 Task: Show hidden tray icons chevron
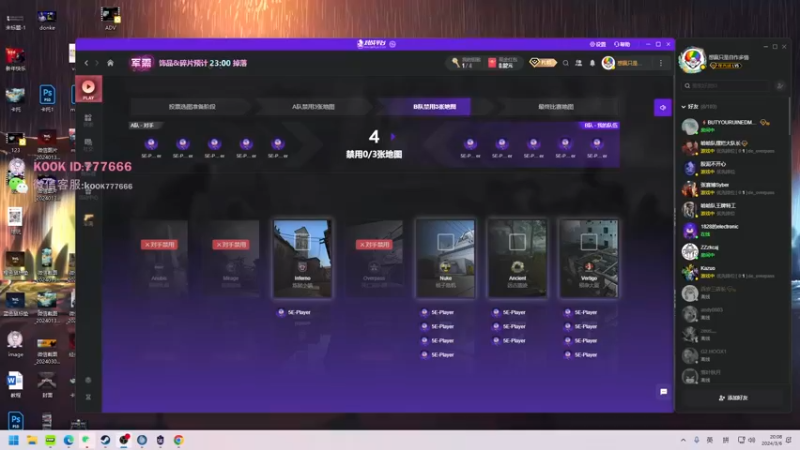(x=683, y=440)
